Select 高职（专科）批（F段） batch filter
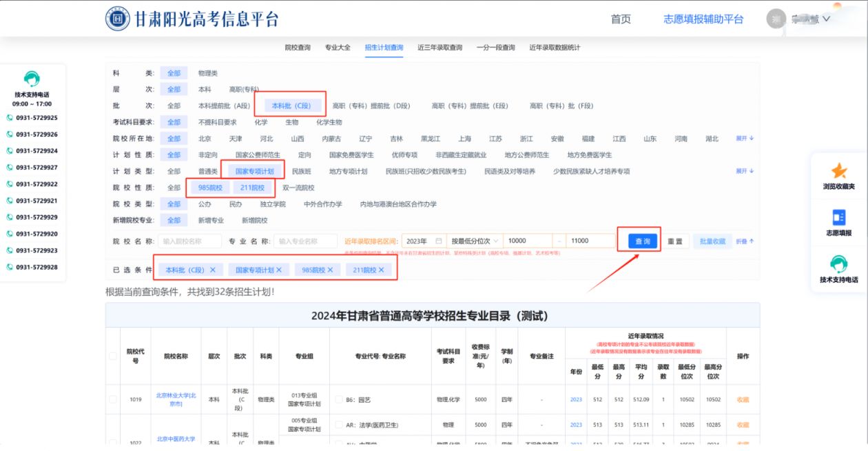 [x=561, y=106]
